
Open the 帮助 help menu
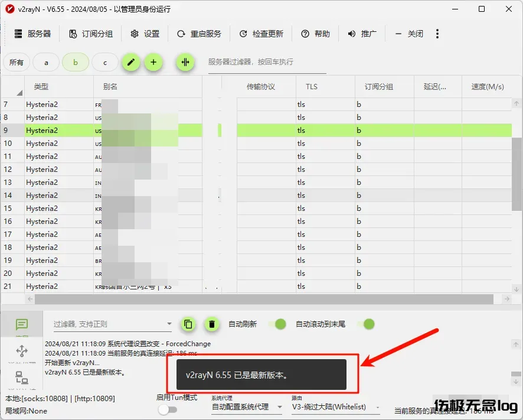[x=315, y=34]
